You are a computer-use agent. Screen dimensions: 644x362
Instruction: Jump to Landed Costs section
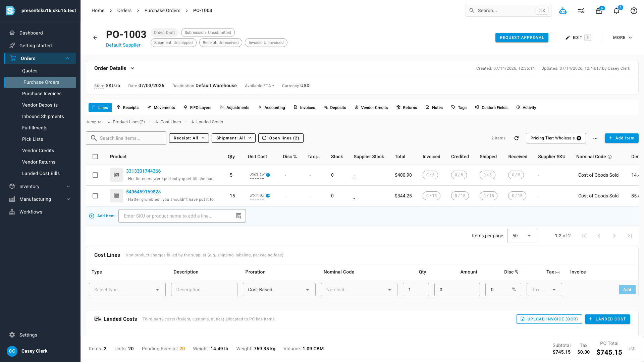(207, 122)
